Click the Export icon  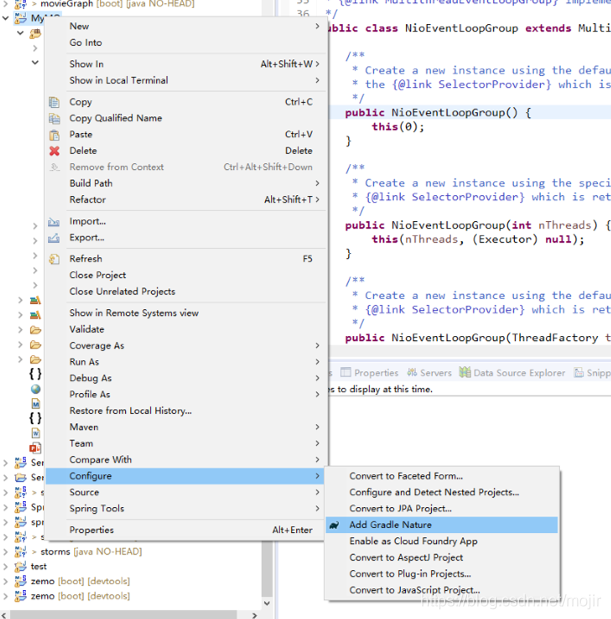pyautogui.click(x=54, y=238)
